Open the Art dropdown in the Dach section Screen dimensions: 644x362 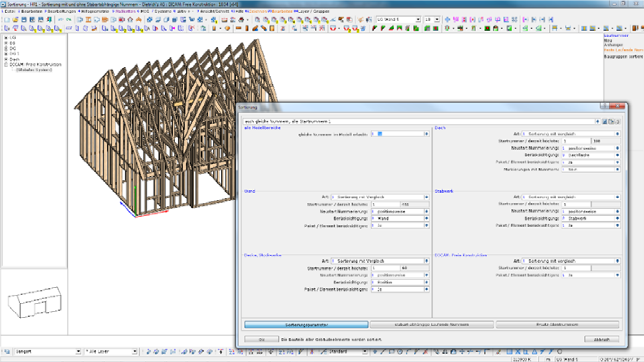[x=618, y=134]
